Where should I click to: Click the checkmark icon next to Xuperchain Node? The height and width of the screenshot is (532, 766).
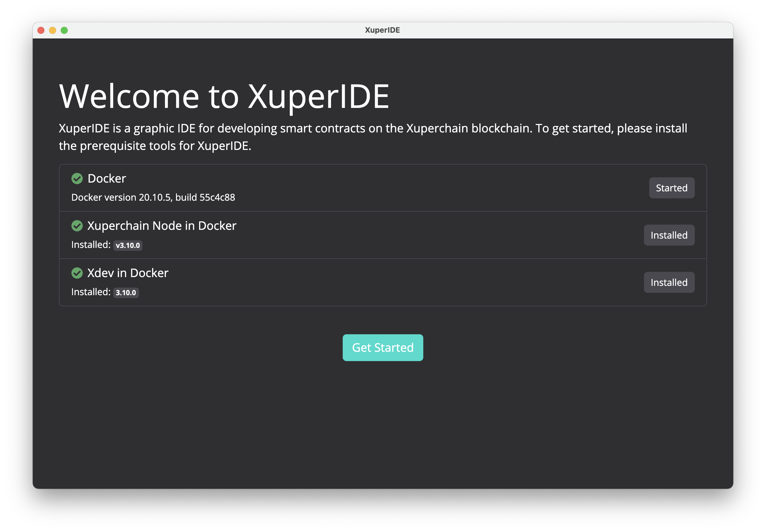pos(77,226)
